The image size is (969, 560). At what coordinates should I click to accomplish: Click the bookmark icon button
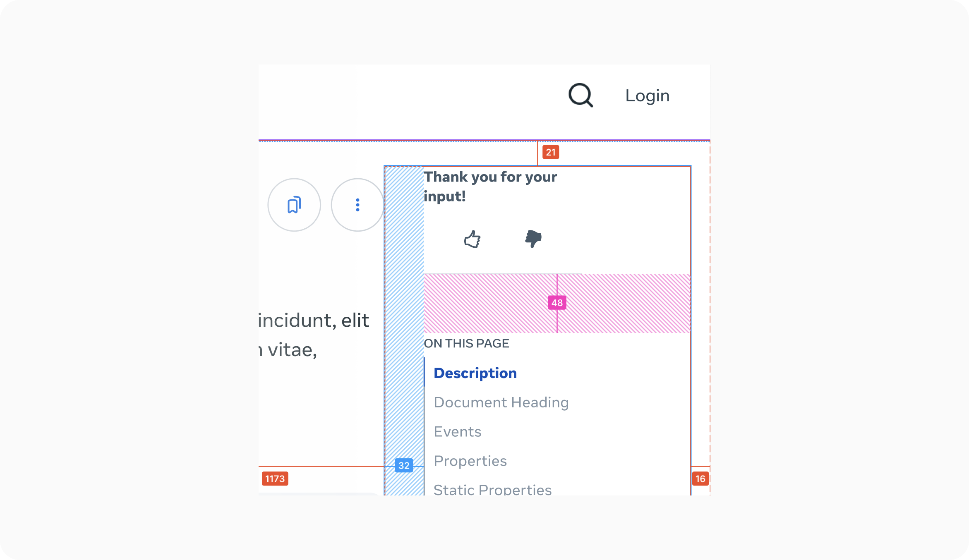point(294,205)
